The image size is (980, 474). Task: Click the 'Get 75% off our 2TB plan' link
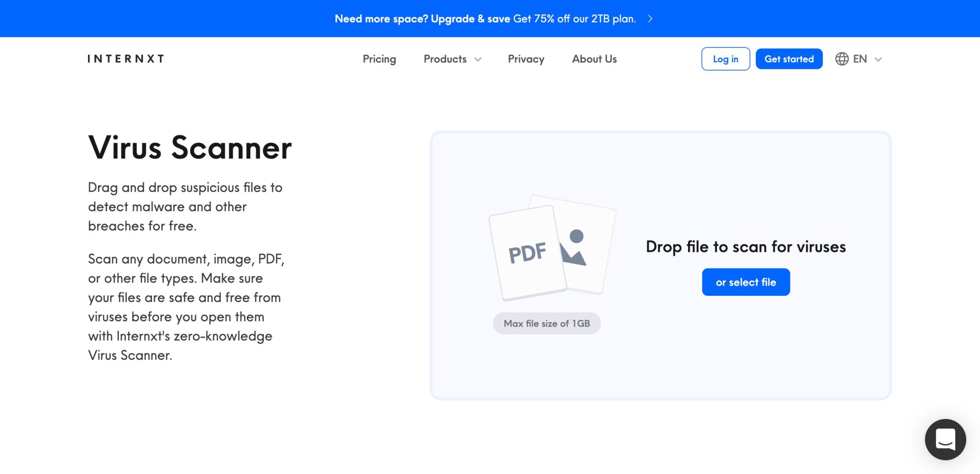pos(574,19)
